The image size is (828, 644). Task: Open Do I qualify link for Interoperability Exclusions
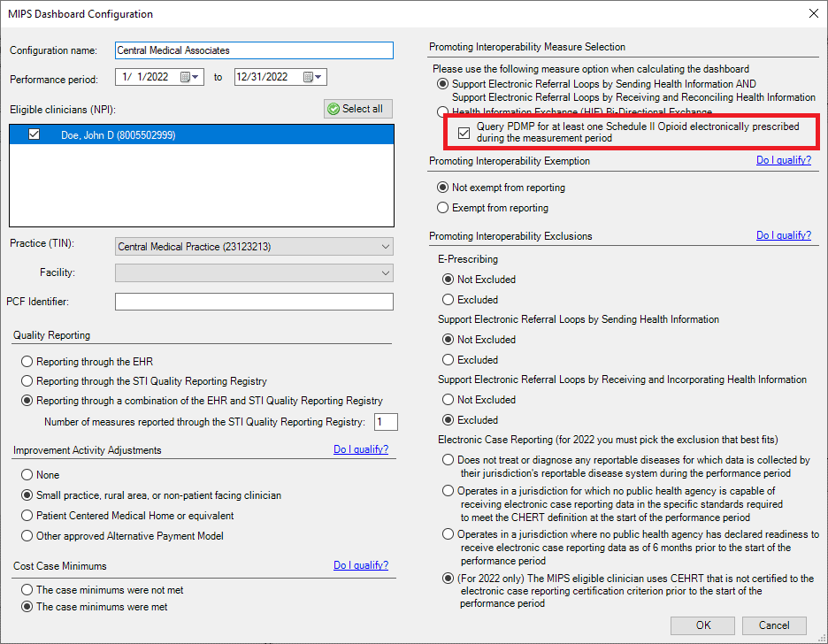click(x=783, y=235)
